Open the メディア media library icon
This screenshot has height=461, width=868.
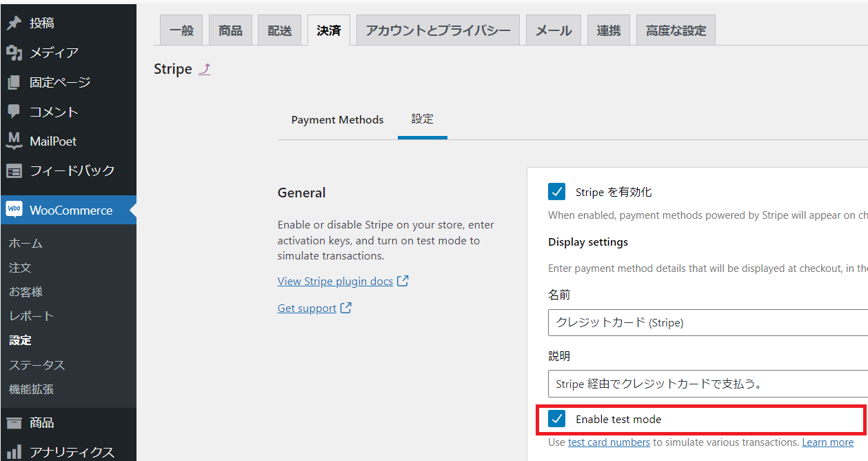point(14,52)
